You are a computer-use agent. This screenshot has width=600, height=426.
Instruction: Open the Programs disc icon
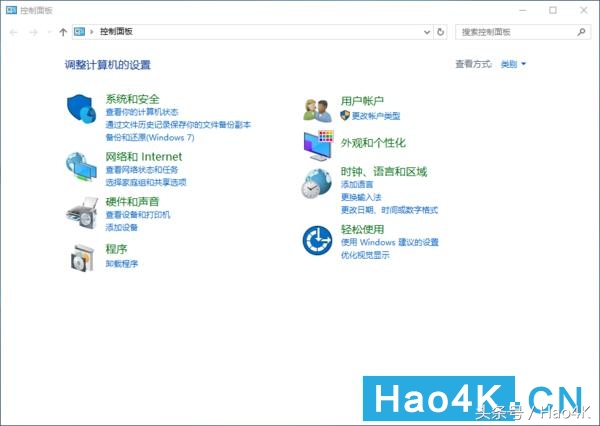click(82, 258)
